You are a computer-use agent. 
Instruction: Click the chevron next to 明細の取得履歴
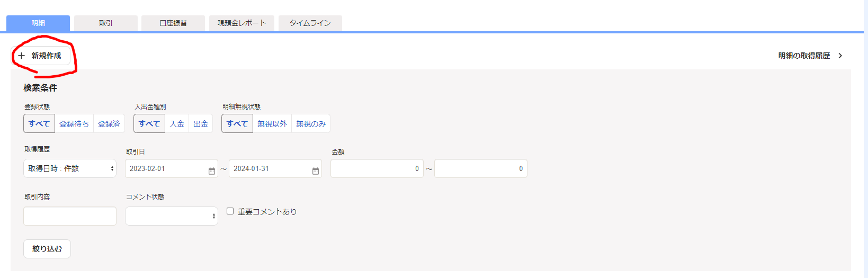840,56
